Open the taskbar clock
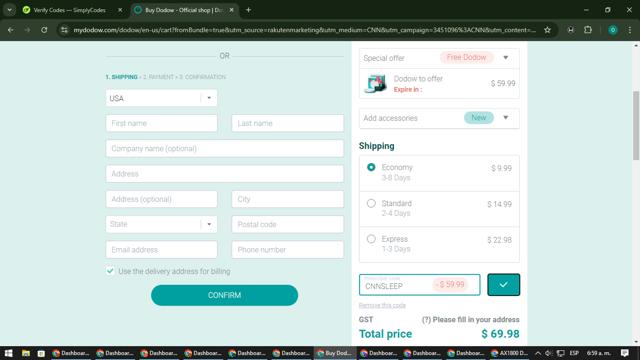The image size is (640, 360). point(599,353)
